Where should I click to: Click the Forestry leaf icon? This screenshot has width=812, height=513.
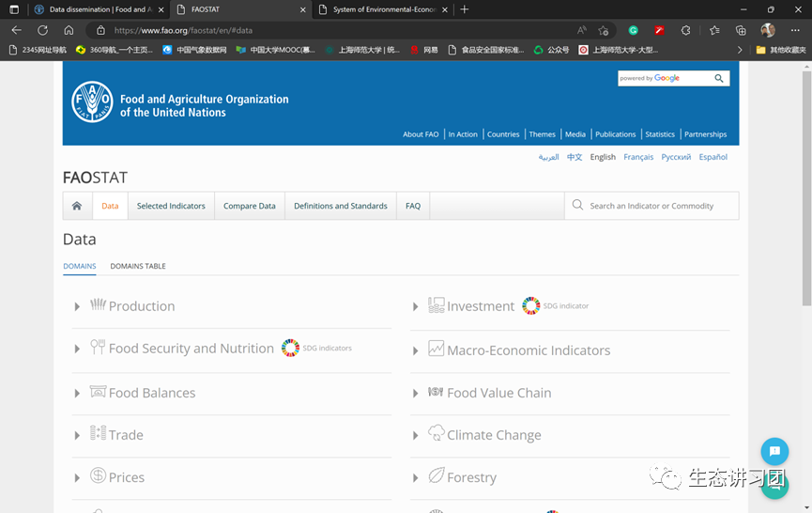[x=436, y=474]
